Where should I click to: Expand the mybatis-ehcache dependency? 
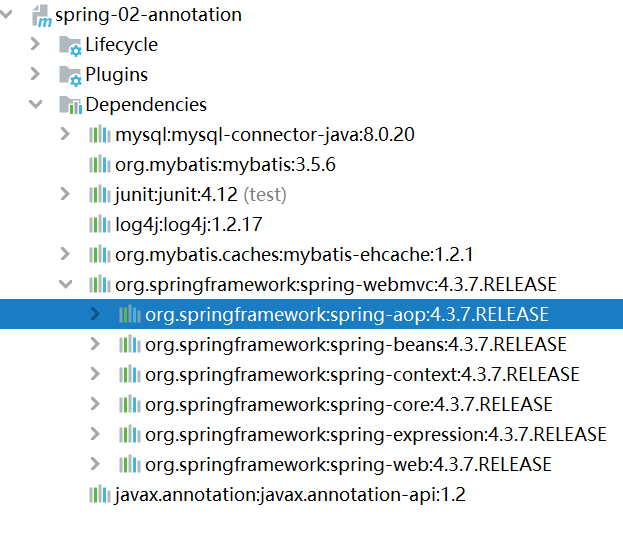point(65,254)
